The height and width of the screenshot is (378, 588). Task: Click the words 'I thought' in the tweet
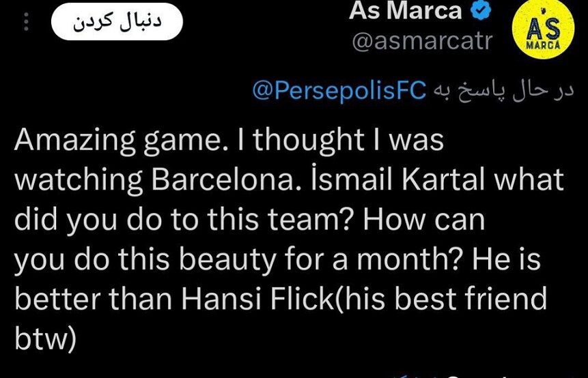click(x=295, y=140)
